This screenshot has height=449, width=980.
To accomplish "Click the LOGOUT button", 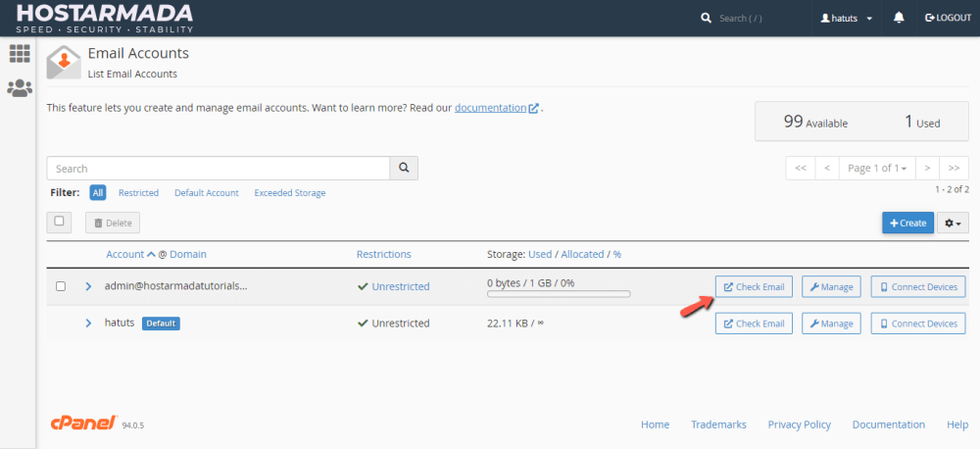I will coord(948,18).
